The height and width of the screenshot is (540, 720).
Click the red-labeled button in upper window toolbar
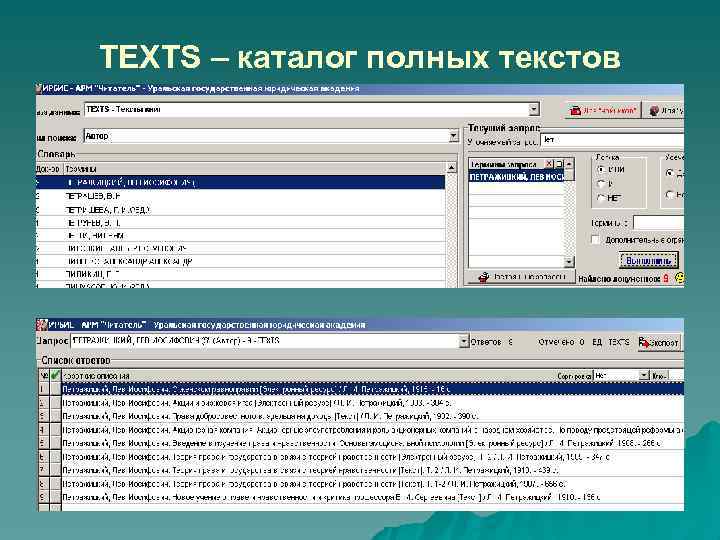click(602, 111)
